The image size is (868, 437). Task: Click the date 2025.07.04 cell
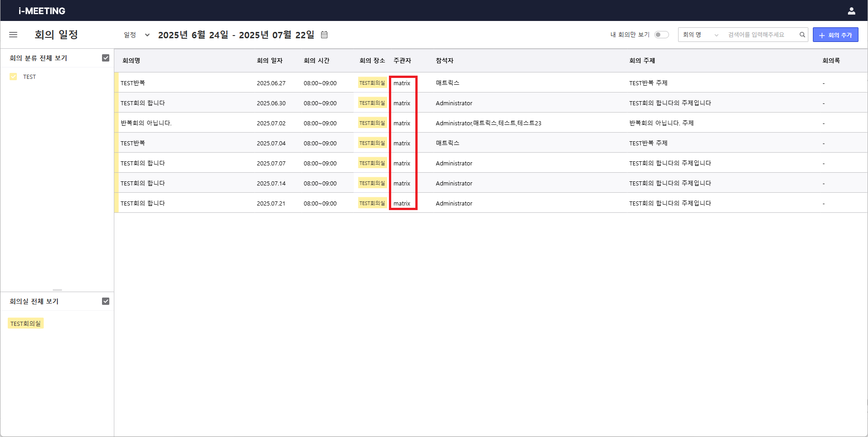point(271,143)
